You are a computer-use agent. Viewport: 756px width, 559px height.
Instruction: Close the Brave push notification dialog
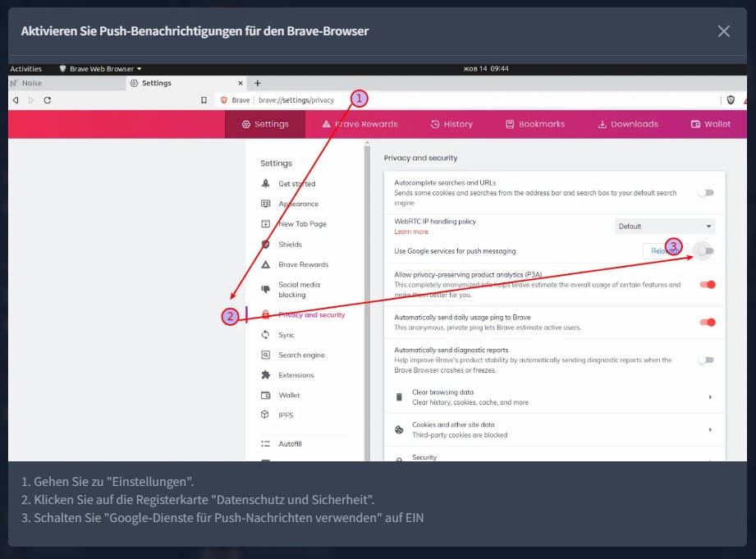[x=723, y=31]
